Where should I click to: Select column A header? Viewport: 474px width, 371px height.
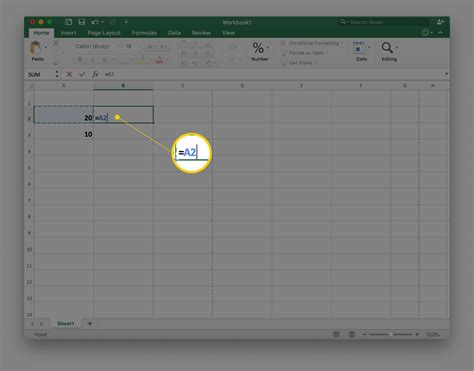(64, 86)
